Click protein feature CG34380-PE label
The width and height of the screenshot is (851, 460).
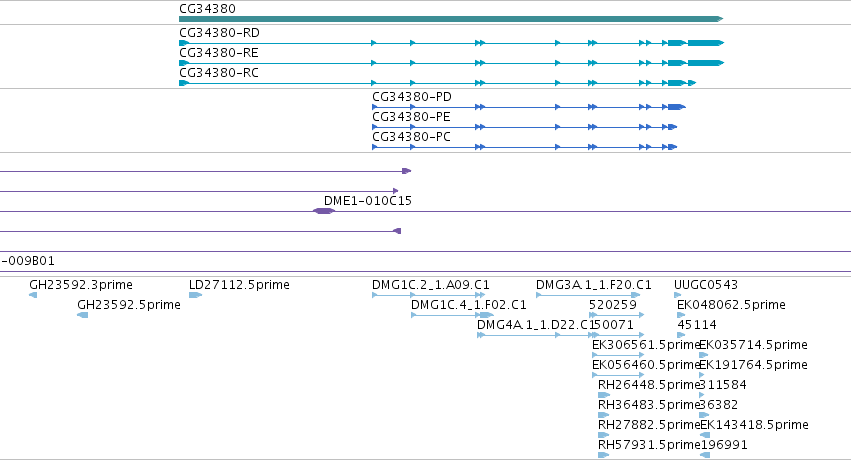(x=411, y=117)
